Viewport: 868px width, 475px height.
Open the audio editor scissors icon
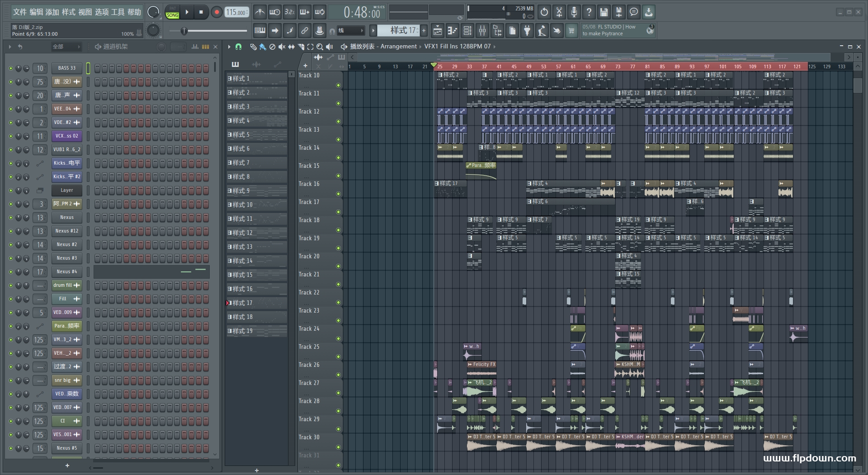559,12
